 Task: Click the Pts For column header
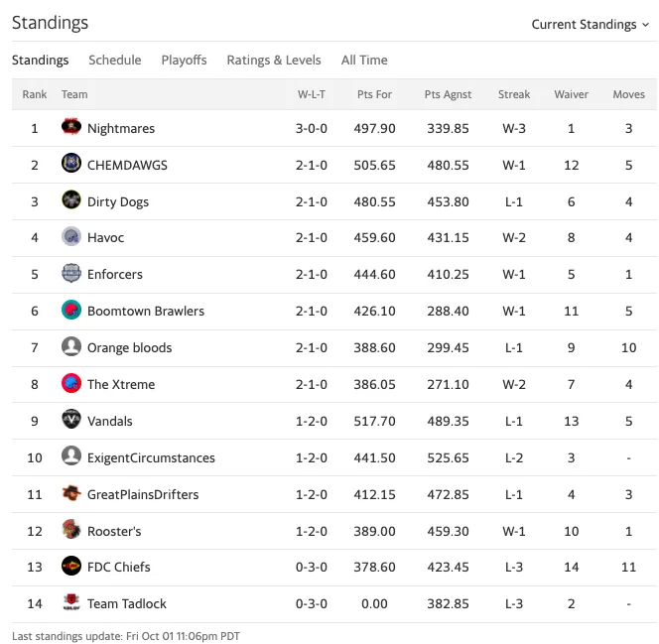click(374, 94)
